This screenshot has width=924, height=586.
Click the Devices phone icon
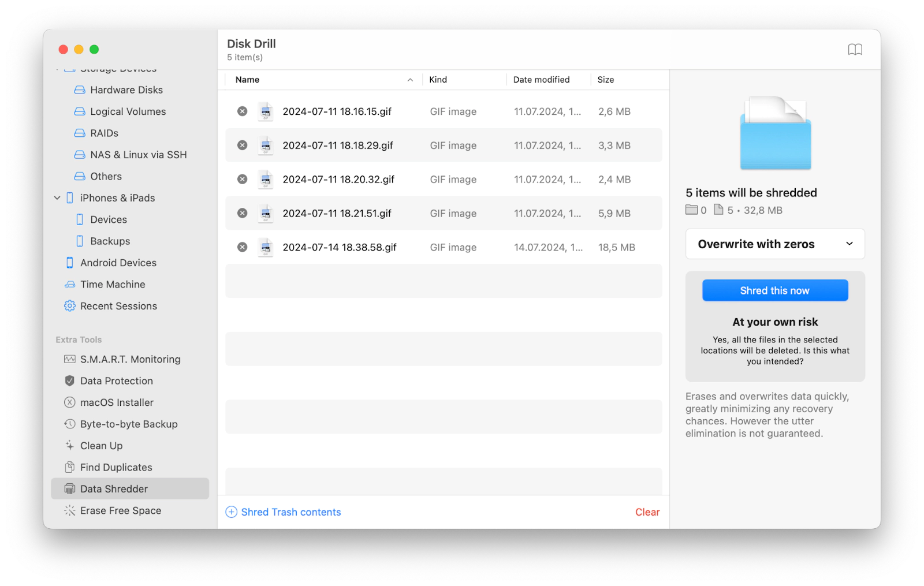pyautogui.click(x=80, y=219)
